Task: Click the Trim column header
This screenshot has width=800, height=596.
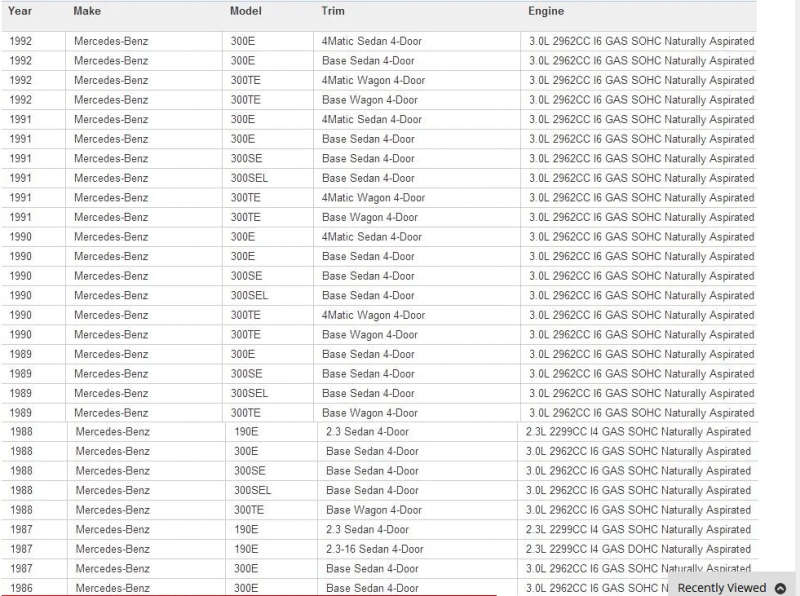Action: coord(333,11)
